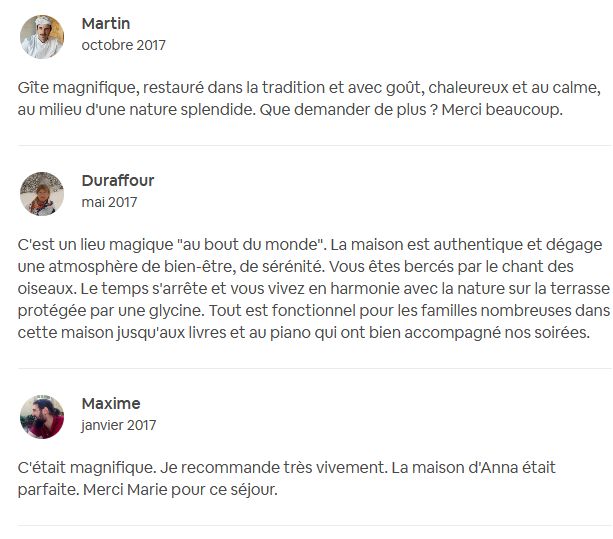Viewport: 613px width, 539px height.
Task: Click the quoted phrase "au bout du monde"
Action: click(x=255, y=244)
